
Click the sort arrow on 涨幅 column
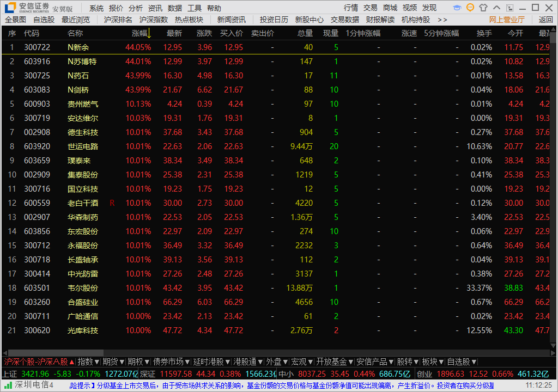pos(149,33)
